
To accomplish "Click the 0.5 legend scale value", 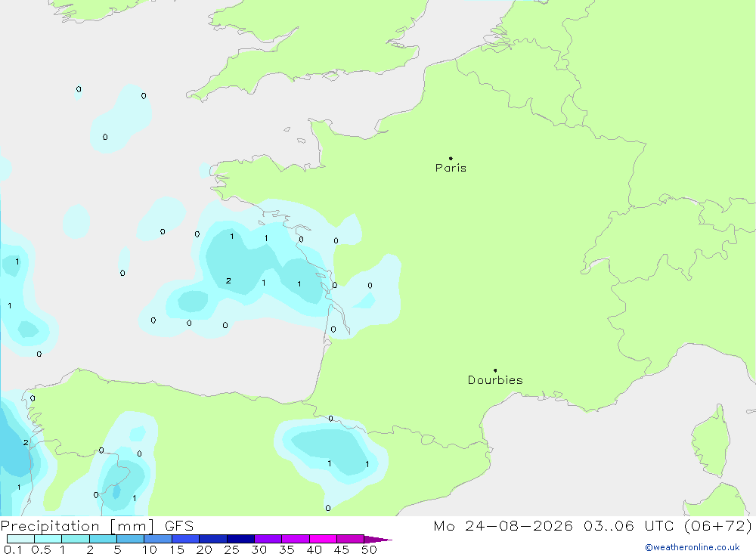I will coord(41,549).
